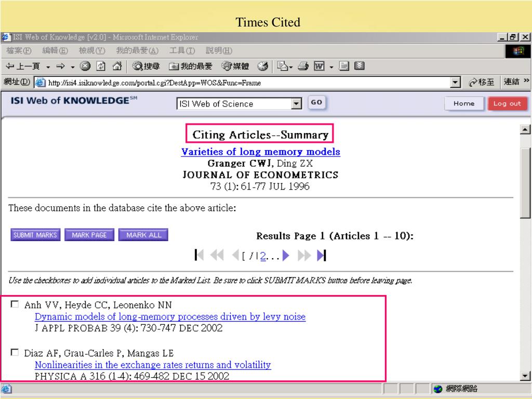Click the 'JOURNAL OF ECONOMETRICS' journal name text
Viewport: 532px width, 399px height.
tap(261, 175)
